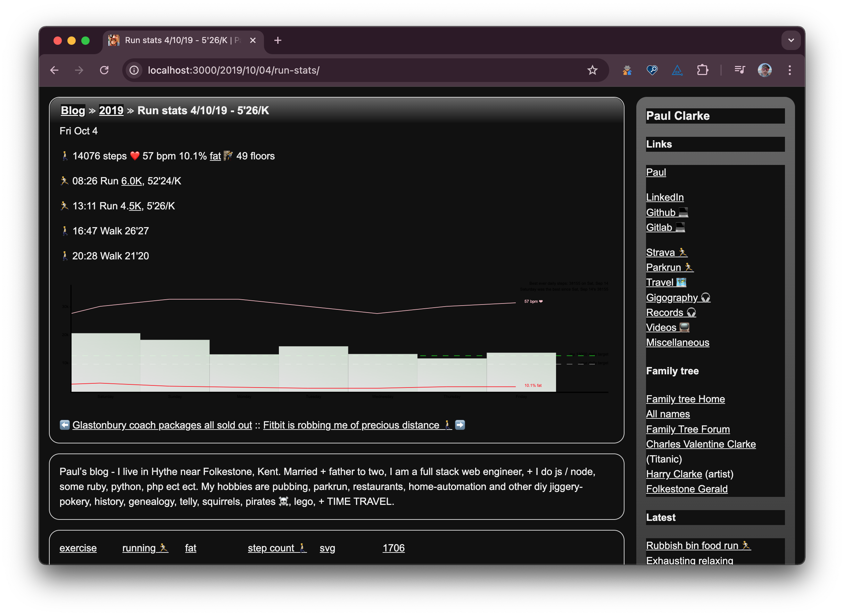The image size is (844, 616).
Task: Select the Run stats 4/10/19 tab
Action: (179, 40)
